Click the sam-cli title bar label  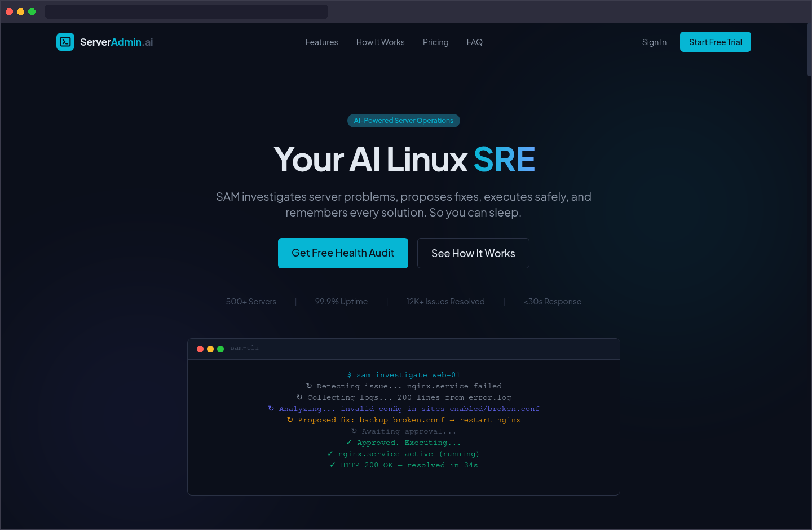[x=244, y=348]
